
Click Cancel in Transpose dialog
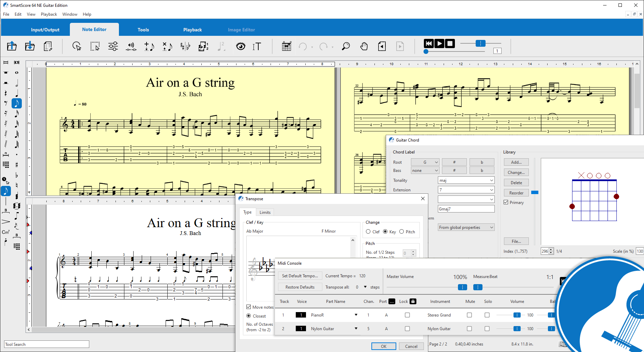click(x=411, y=346)
